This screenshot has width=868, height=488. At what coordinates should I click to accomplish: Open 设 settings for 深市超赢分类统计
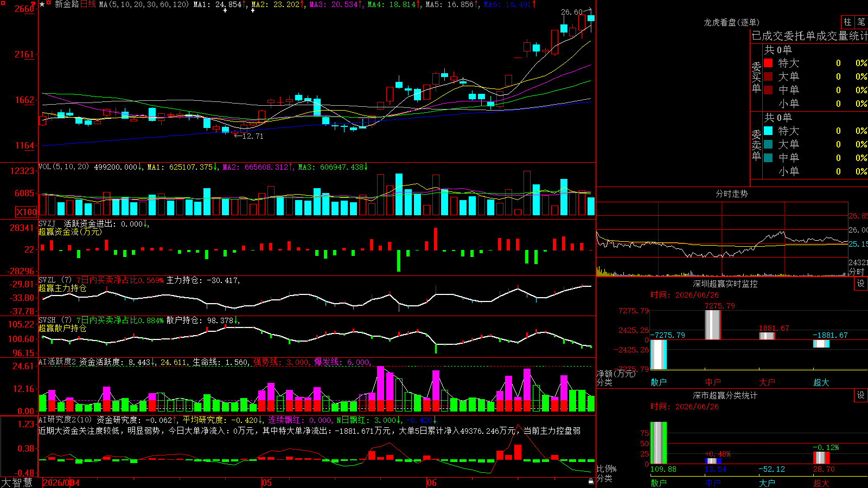pos(861,395)
